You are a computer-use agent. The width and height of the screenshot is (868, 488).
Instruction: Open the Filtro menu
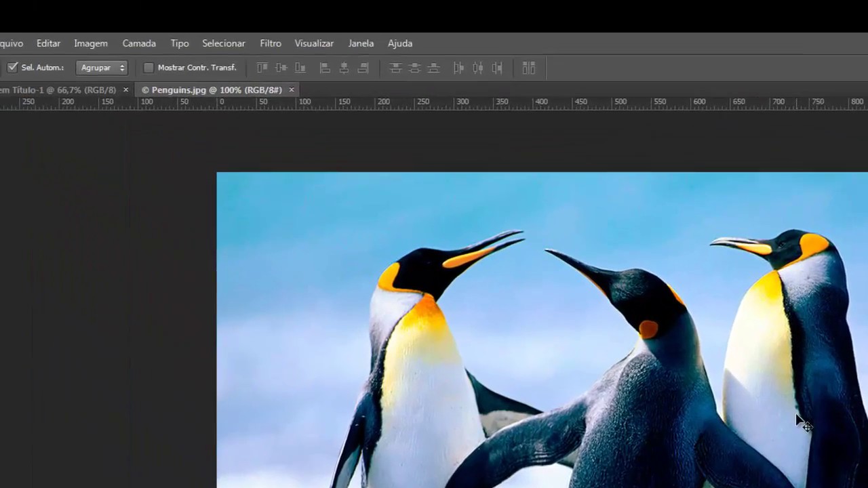point(271,43)
